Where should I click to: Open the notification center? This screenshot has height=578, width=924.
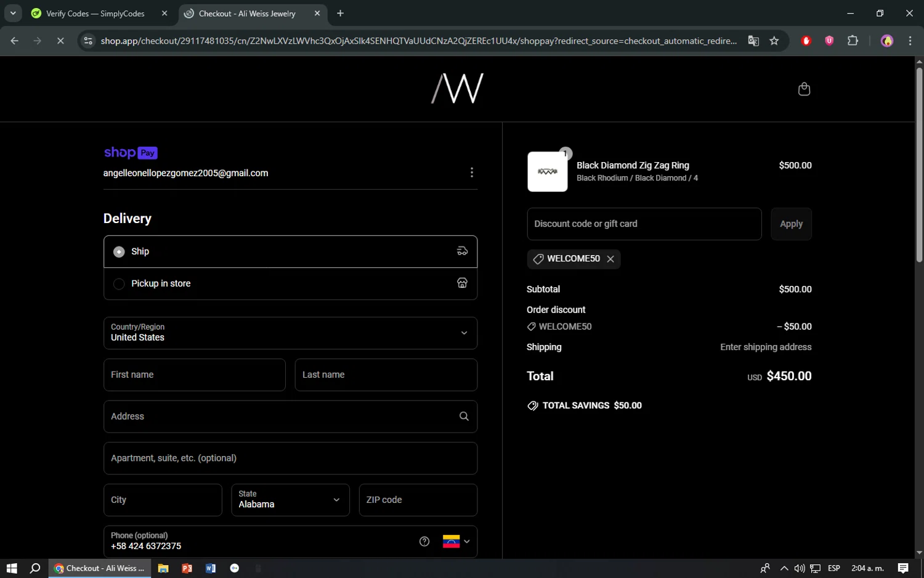pyautogui.click(x=903, y=568)
